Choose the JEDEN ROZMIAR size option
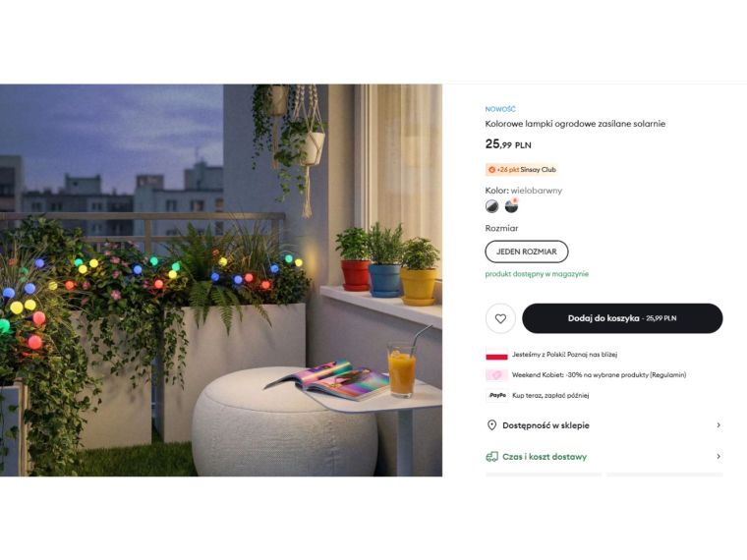Viewport: 747px width, 560px height. (527, 252)
